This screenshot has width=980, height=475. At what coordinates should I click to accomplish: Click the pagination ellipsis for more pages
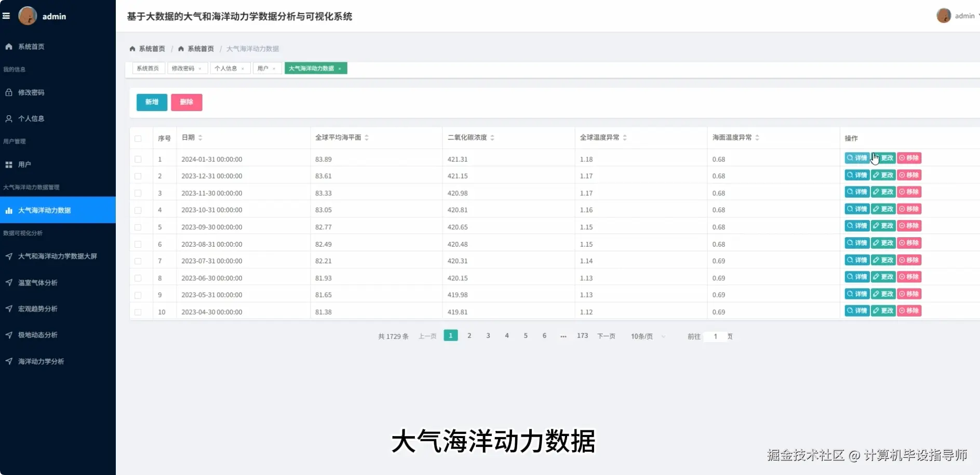(563, 336)
